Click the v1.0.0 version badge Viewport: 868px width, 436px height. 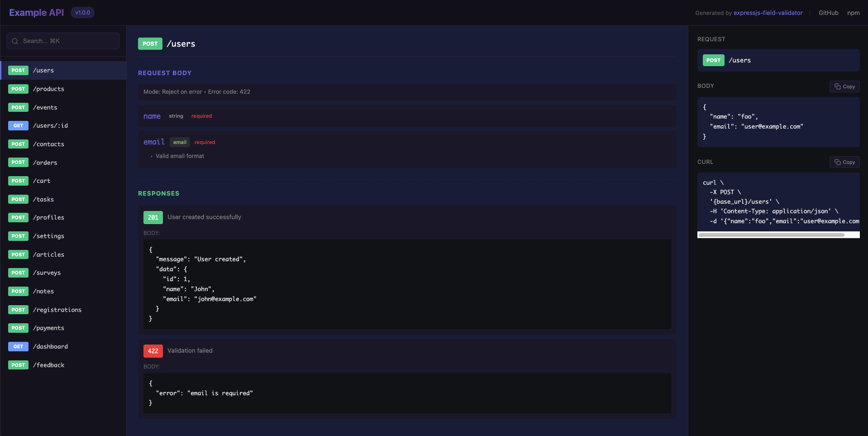(82, 12)
